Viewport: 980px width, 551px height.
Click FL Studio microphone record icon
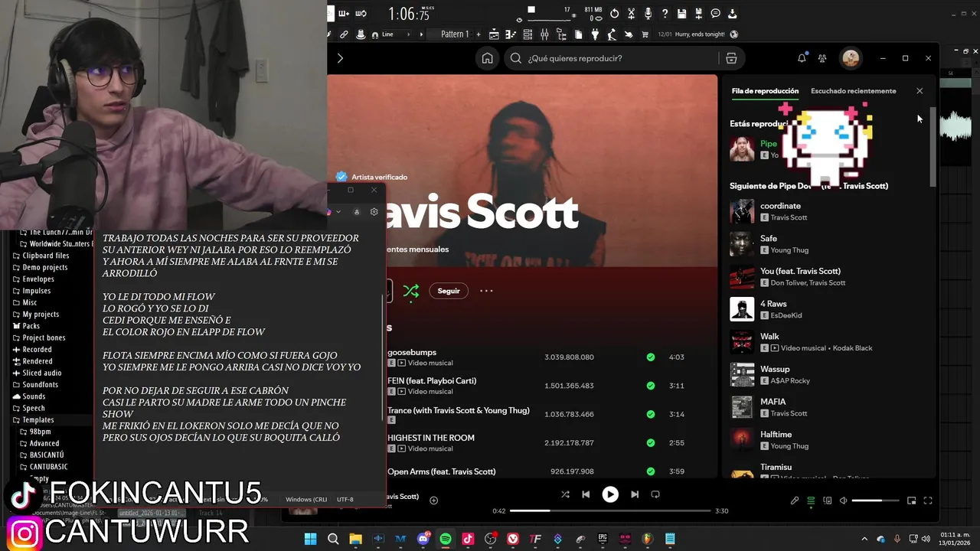[x=648, y=13]
